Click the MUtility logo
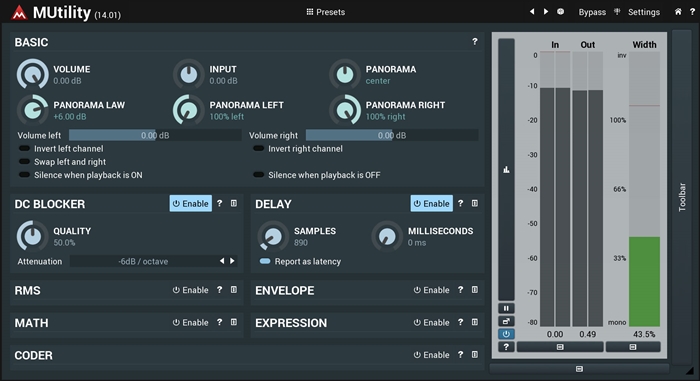The height and width of the screenshot is (381, 700). pyautogui.click(x=19, y=13)
